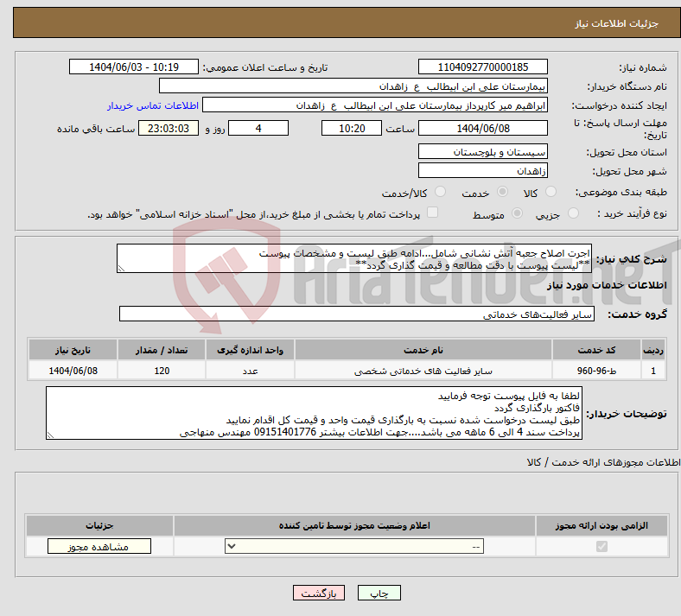Click the remaining days field showing 4
The width and height of the screenshot is (681, 616).
point(258,128)
